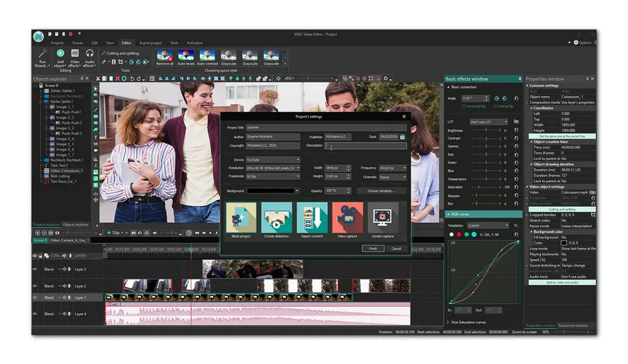The height and width of the screenshot is (364, 628).
Task: Open Audio effects in ribbon
Action: click(x=89, y=58)
